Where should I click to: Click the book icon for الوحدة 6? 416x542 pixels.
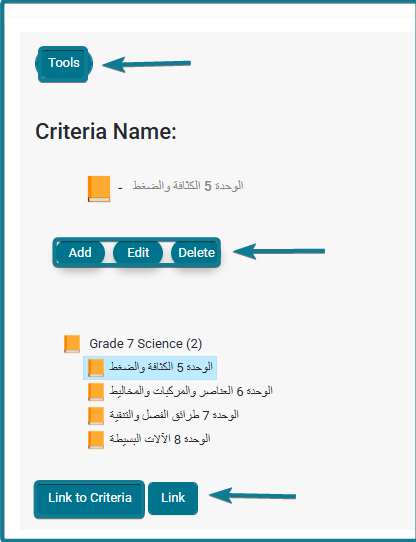(96, 392)
